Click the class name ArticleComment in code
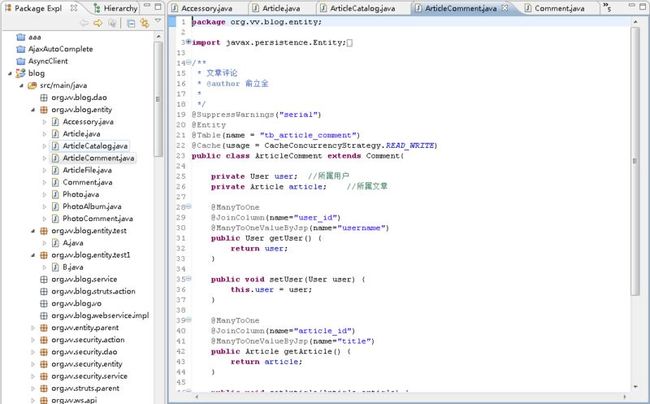This screenshot has height=404, width=650. (x=288, y=156)
